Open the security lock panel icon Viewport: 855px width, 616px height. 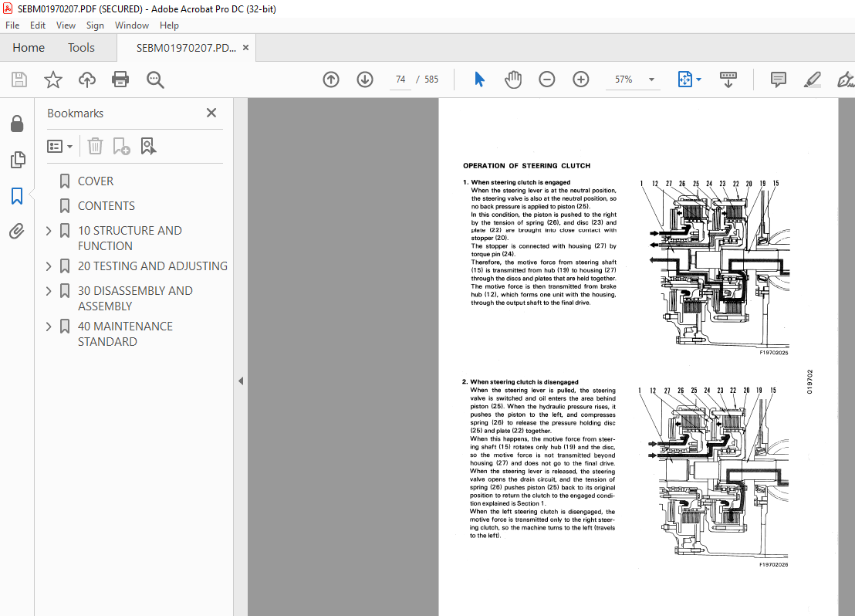[x=17, y=124]
